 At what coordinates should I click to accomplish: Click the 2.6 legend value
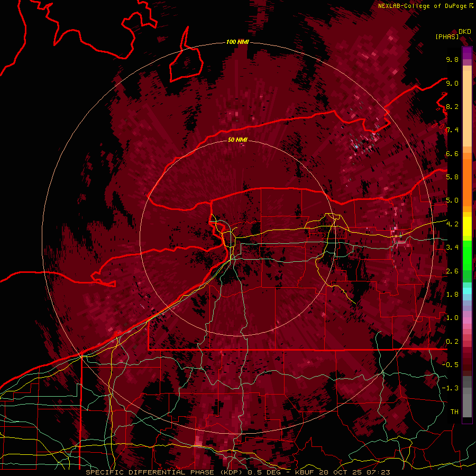[x=452, y=271]
